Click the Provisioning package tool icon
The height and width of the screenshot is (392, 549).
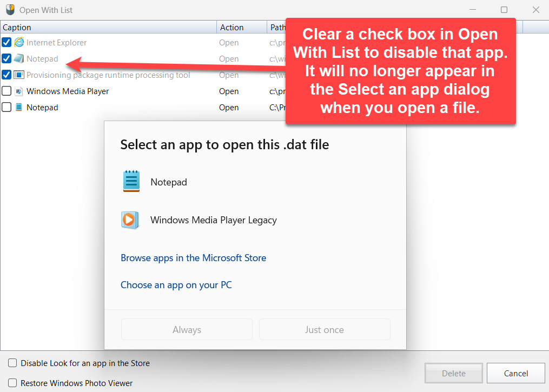coord(19,75)
